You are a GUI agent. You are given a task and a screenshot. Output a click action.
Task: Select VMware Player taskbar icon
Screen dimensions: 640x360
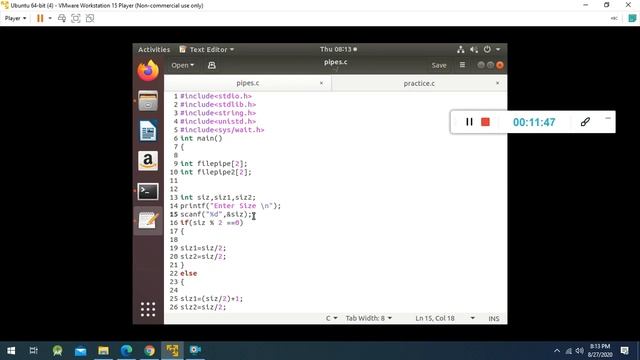[172, 350]
